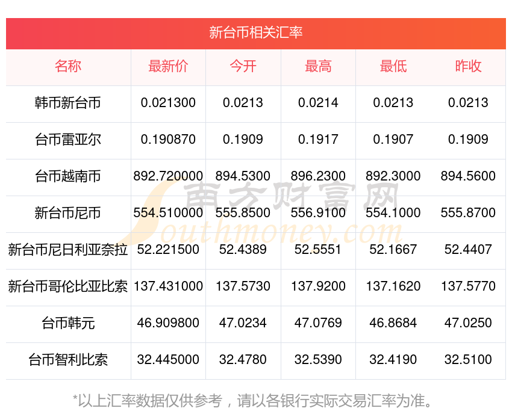The width and height of the screenshot is (512, 420).
Task: Click the 555.8500 open value
Action: point(243,213)
